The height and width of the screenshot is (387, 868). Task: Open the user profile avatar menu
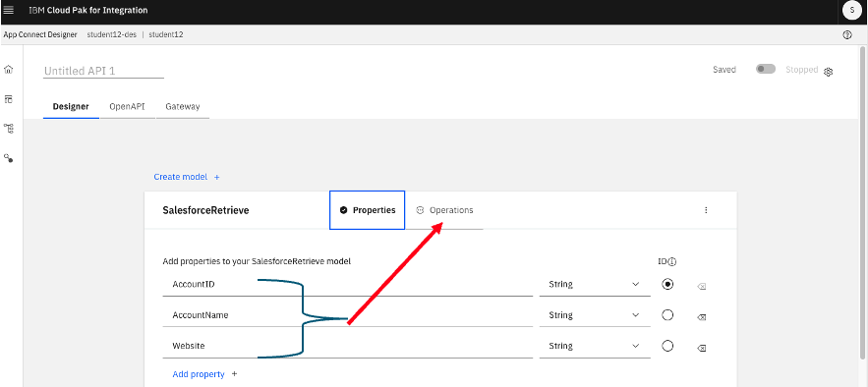[851, 10]
